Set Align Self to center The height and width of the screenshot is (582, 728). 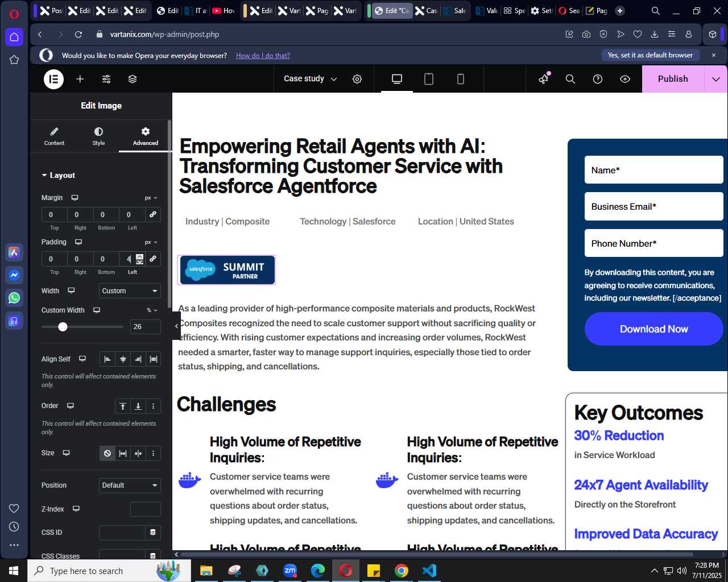[x=123, y=359]
